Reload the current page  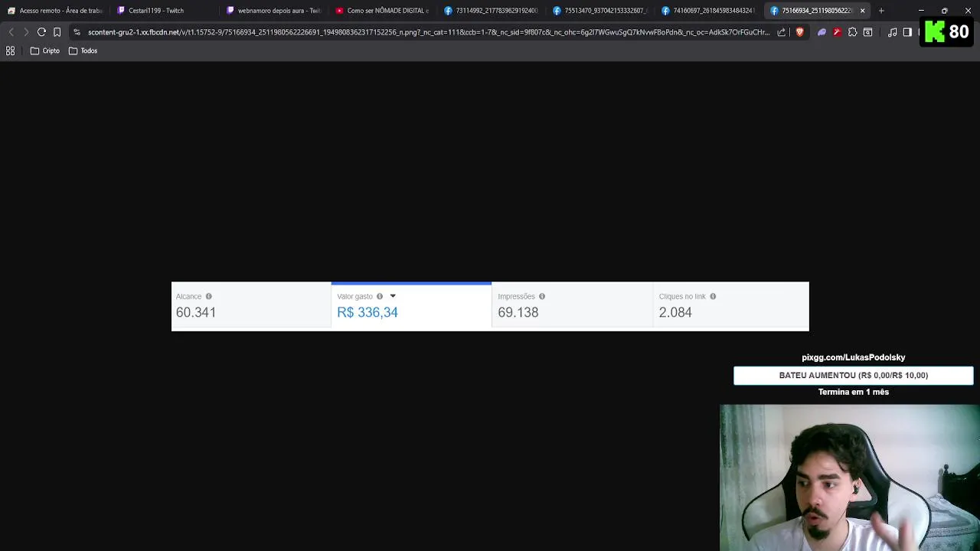[41, 32]
